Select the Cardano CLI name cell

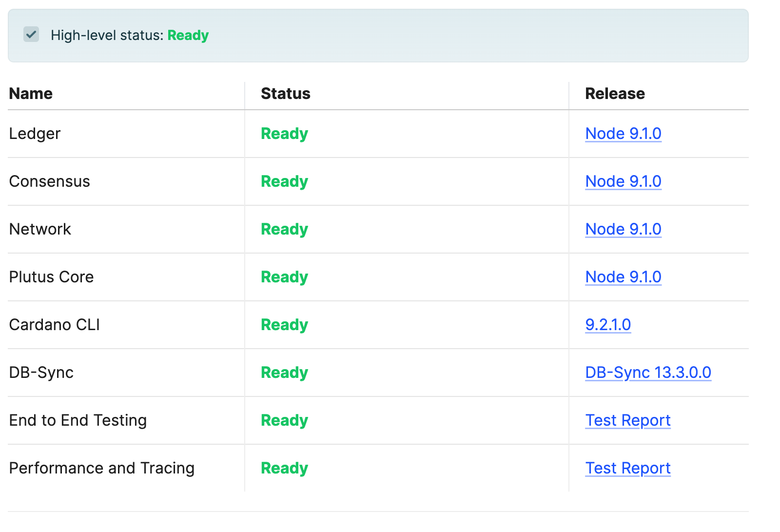click(54, 325)
